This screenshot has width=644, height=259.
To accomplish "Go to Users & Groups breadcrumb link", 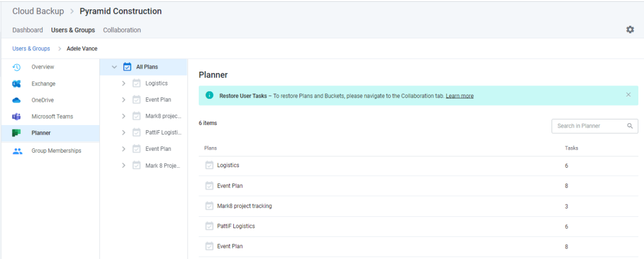I will pyautogui.click(x=31, y=48).
